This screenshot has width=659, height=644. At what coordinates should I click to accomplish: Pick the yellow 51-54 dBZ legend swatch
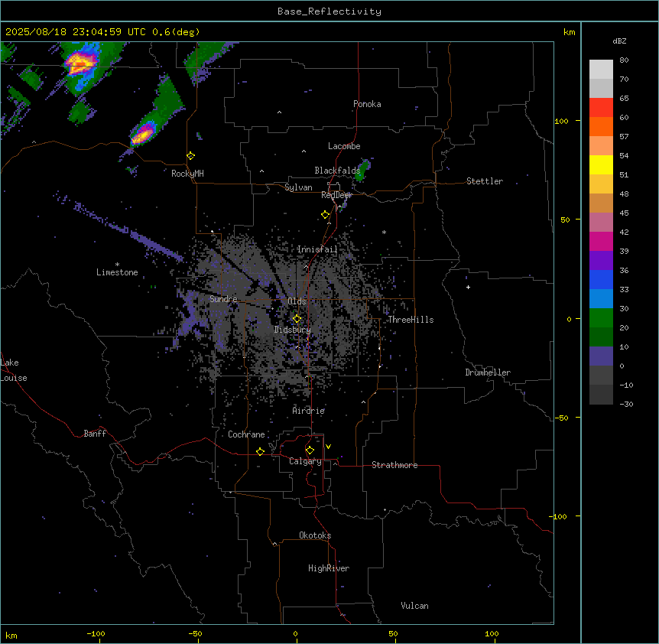[x=601, y=164]
